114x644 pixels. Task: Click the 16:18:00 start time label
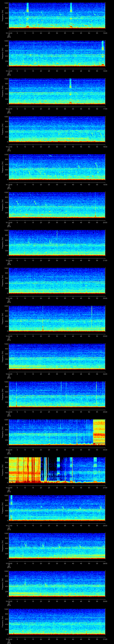click(x=9, y=185)
